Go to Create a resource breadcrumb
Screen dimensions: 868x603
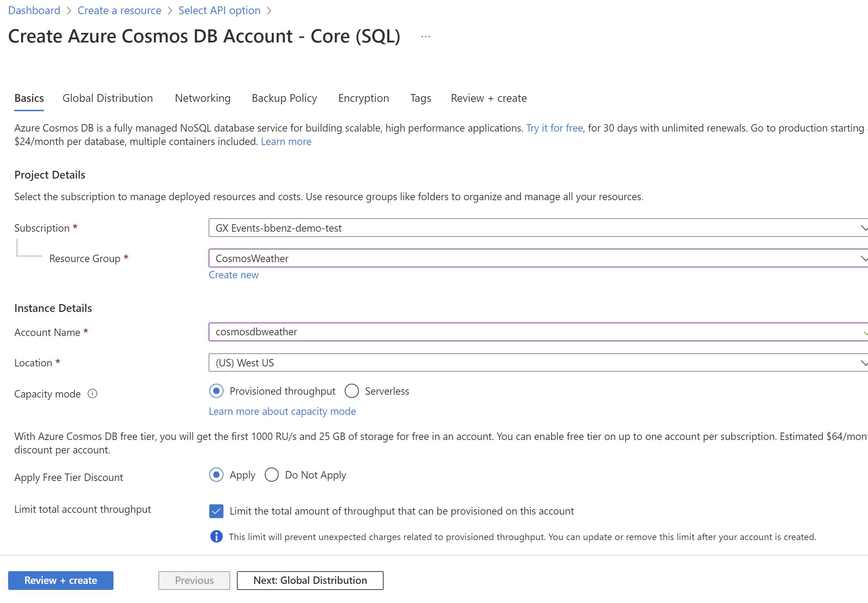coord(120,11)
